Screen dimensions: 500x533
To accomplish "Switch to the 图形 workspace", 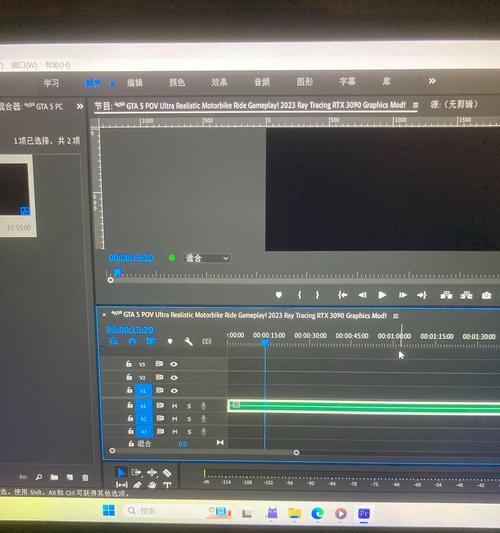I will point(304,82).
